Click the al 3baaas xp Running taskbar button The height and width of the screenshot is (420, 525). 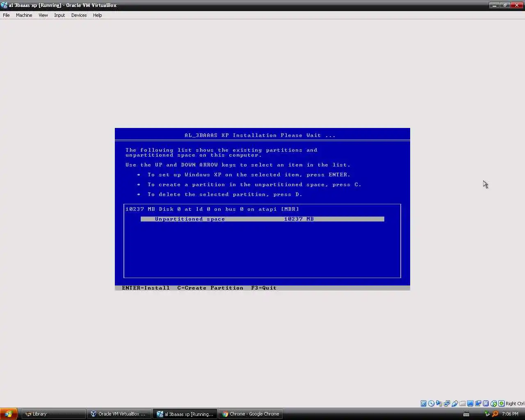(x=185, y=414)
